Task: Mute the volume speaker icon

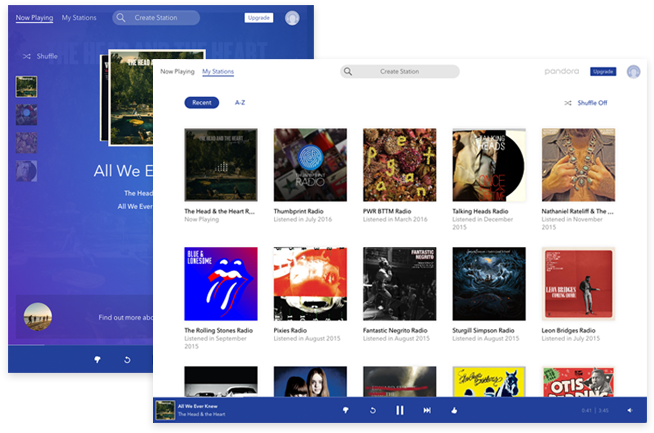Action: (x=630, y=410)
